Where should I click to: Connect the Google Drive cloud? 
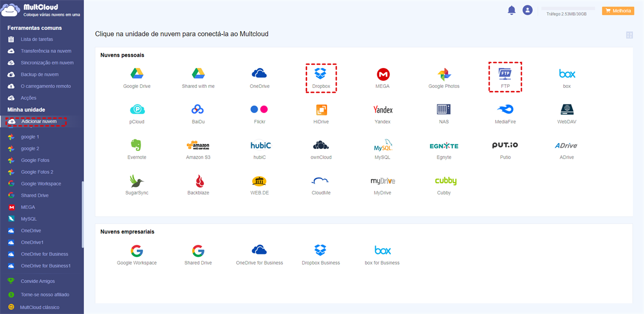[x=137, y=78]
